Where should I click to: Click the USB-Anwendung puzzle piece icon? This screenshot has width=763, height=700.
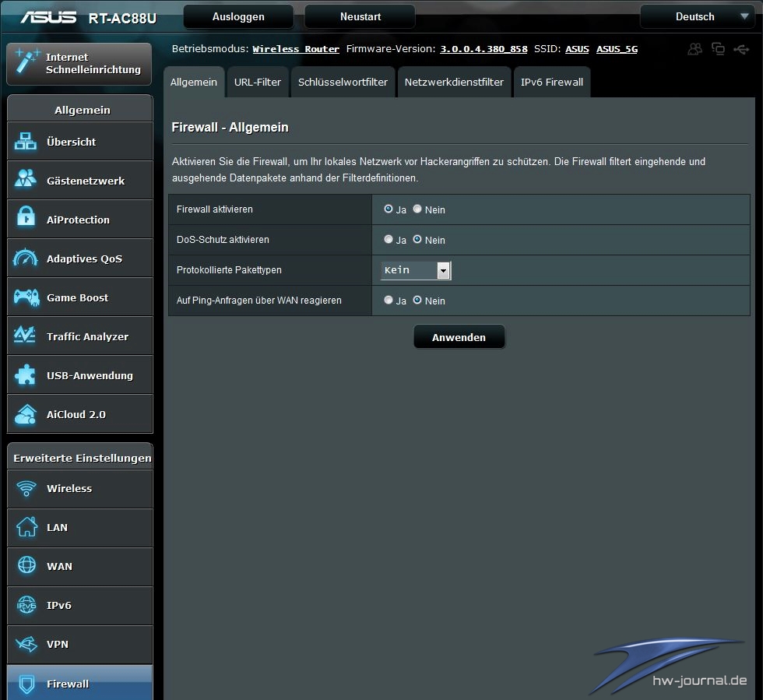(25, 375)
